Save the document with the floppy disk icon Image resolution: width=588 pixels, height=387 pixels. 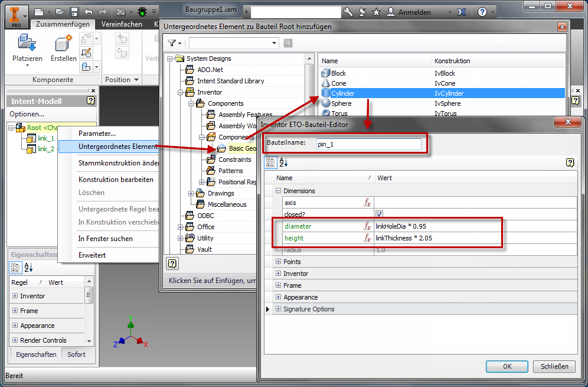[74, 12]
